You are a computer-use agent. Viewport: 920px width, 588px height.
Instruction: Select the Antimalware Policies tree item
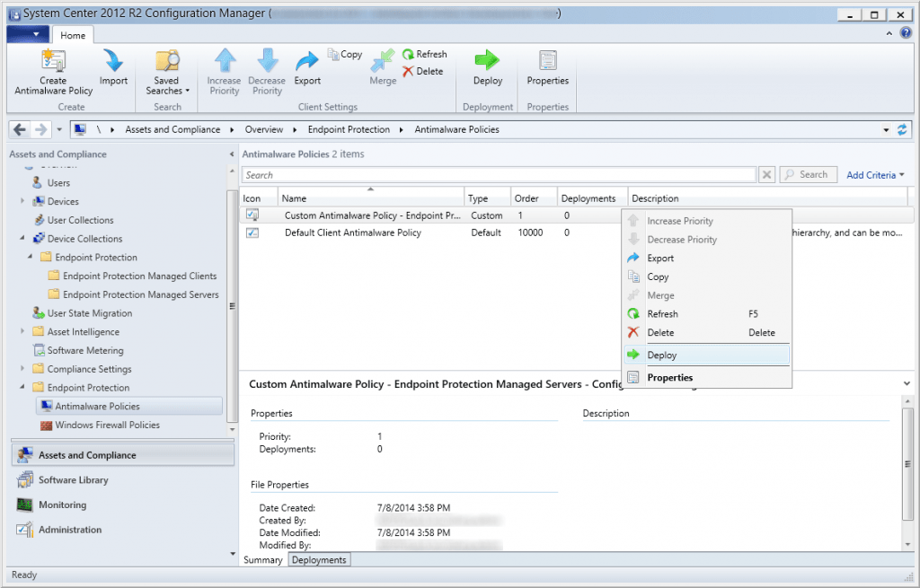129,407
